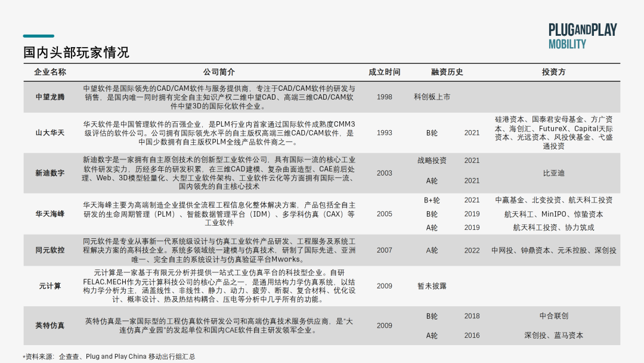The width and height of the screenshot is (644, 363).
Task: Select the company name 中望龙腾
Action: (49, 97)
